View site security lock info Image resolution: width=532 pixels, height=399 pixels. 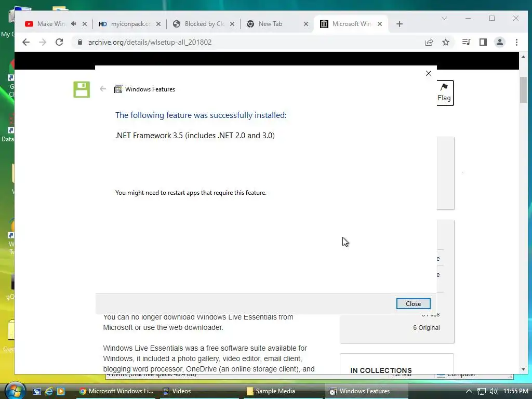tap(80, 42)
